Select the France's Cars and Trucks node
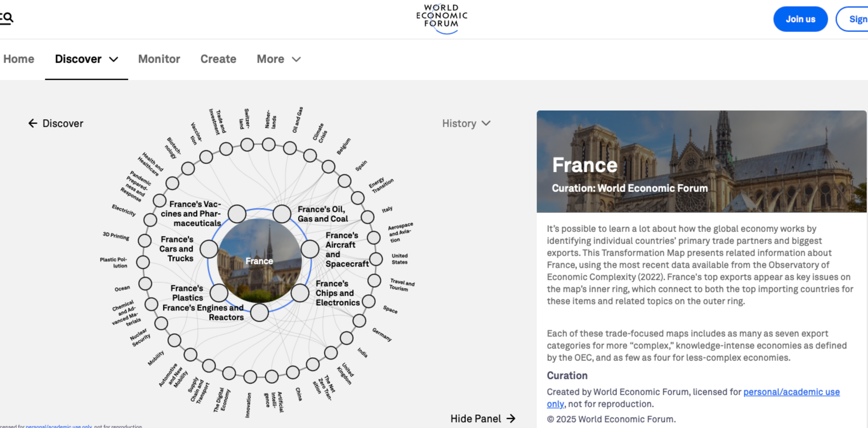The height and width of the screenshot is (428, 868). tap(209, 249)
